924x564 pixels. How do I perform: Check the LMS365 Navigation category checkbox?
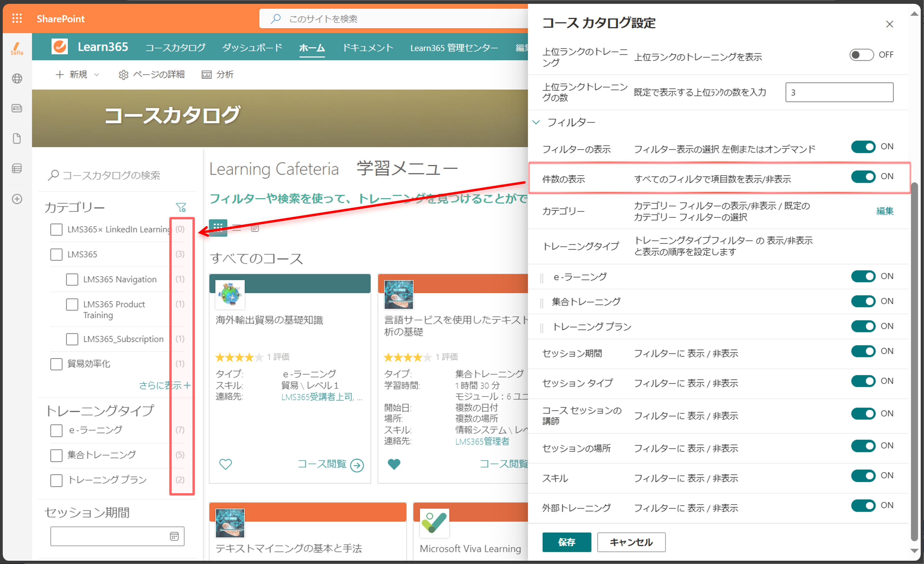(72, 279)
